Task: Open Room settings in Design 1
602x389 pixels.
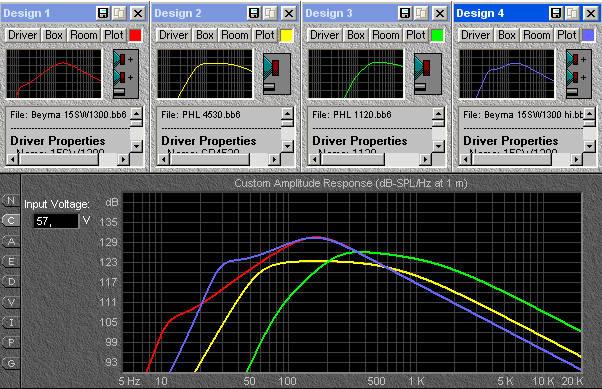Action: (x=84, y=35)
